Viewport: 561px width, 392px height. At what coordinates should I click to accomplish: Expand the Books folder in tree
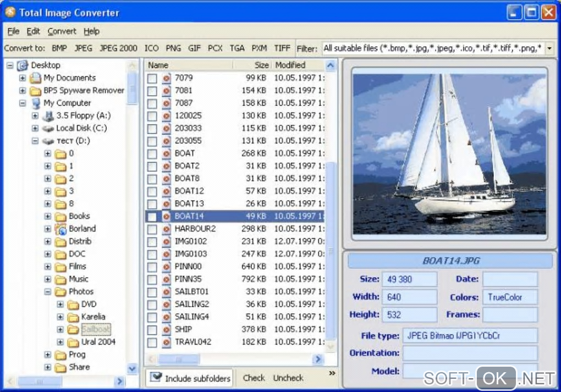[48, 217]
